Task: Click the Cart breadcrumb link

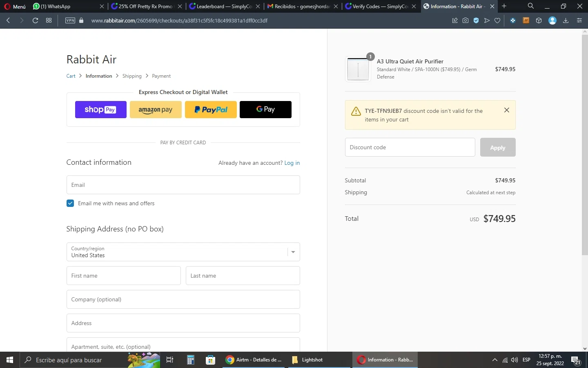Action: 71,76
